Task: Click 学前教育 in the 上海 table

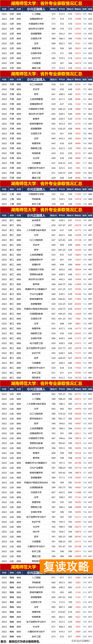Action: tap(36, 199)
